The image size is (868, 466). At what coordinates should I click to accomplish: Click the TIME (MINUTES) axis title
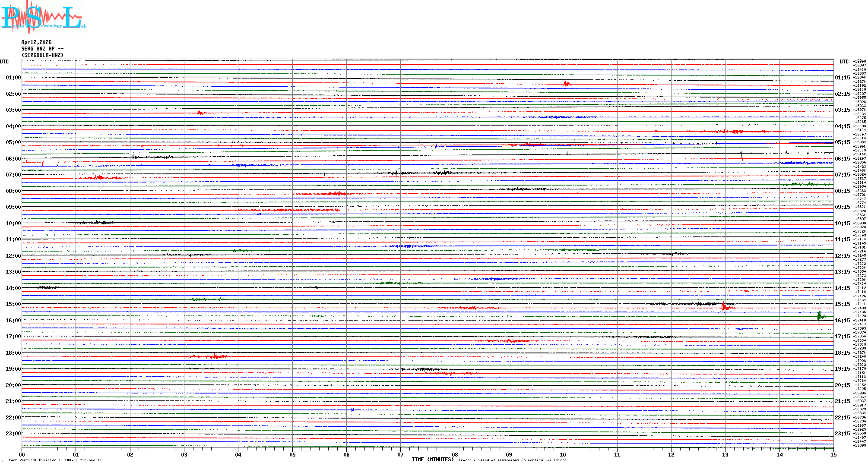coord(432,460)
